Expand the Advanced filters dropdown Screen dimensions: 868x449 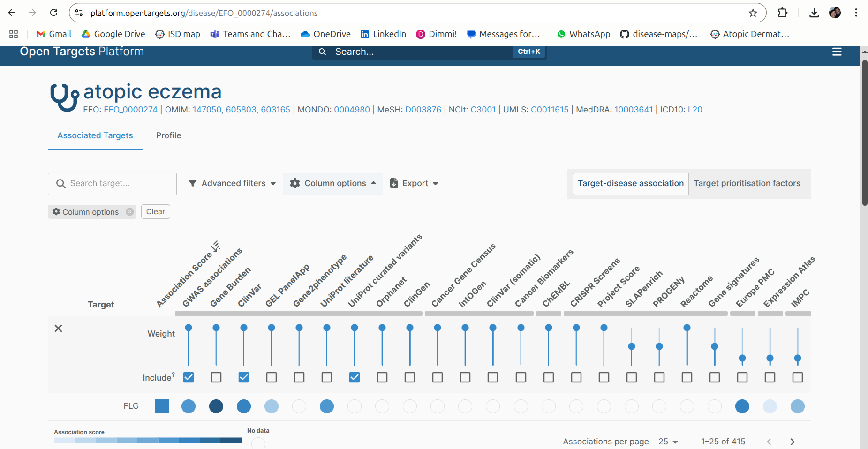point(232,183)
